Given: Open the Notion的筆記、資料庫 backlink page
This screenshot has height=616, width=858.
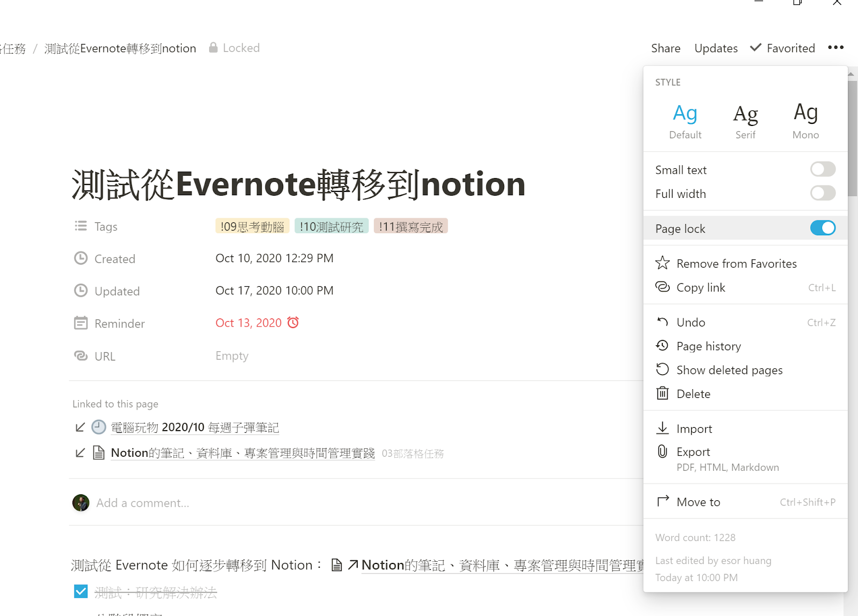Looking at the screenshot, I should coord(242,453).
